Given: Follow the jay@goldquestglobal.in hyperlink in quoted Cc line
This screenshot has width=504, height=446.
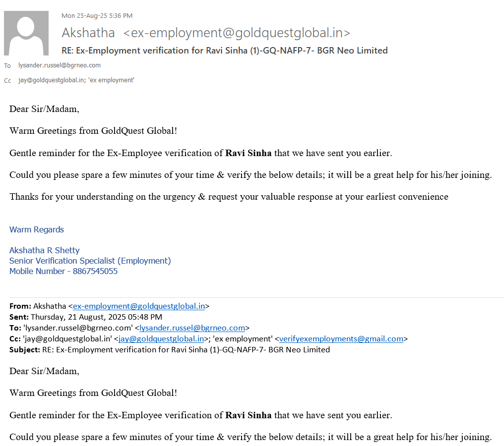Looking at the screenshot, I should point(161,339).
